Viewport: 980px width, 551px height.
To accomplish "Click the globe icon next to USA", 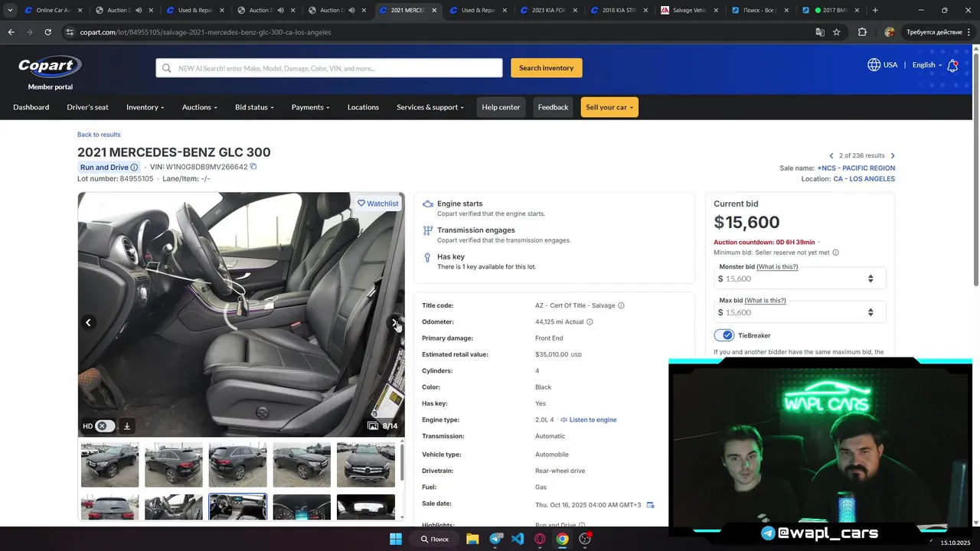I will (x=874, y=65).
